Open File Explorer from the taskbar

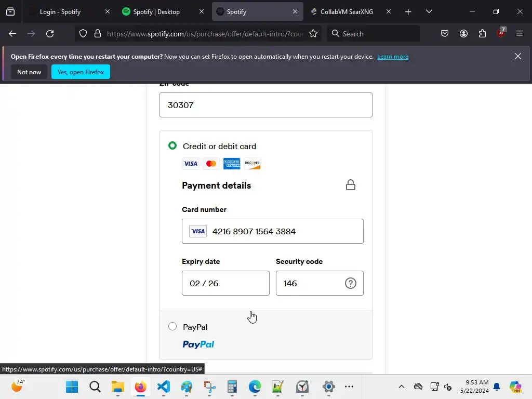click(x=118, y=387)
